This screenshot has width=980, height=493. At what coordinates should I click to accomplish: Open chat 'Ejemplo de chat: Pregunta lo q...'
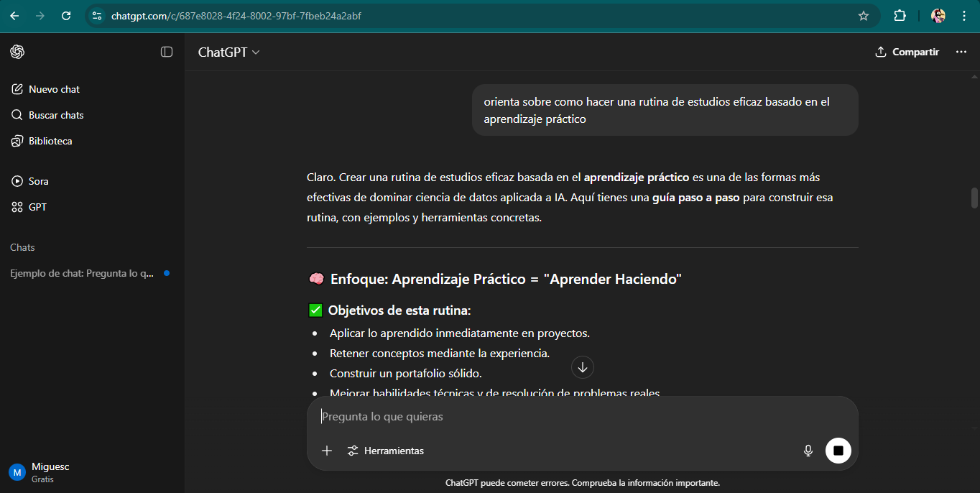point(92,273)
